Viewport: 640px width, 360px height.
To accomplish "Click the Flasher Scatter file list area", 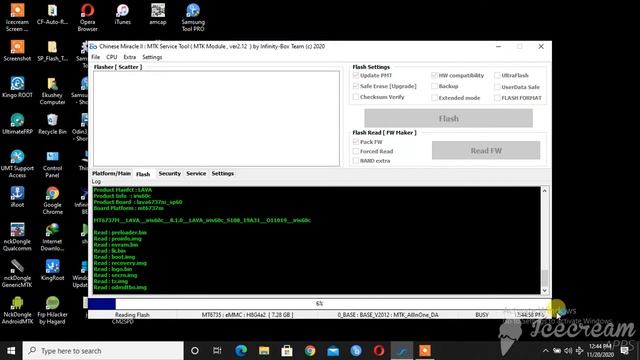I will pyautogui.click(x=216, y=118).
